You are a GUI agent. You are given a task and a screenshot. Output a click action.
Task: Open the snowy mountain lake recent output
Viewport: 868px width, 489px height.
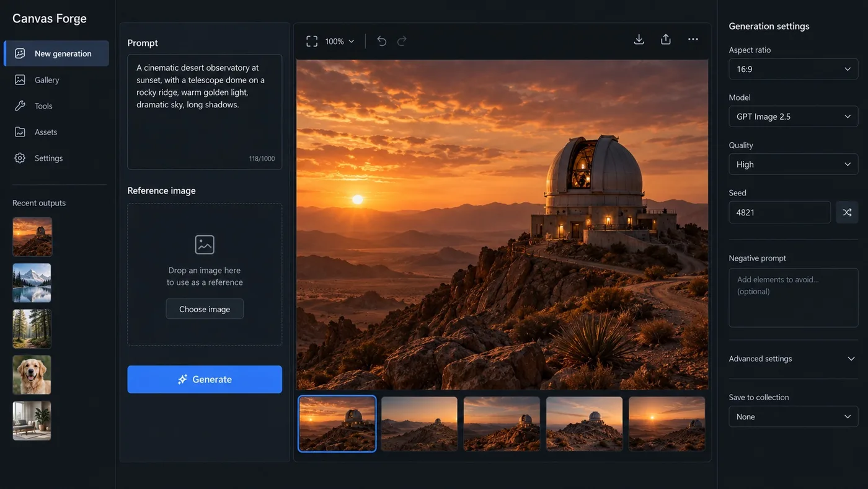[x=32, y=282]
